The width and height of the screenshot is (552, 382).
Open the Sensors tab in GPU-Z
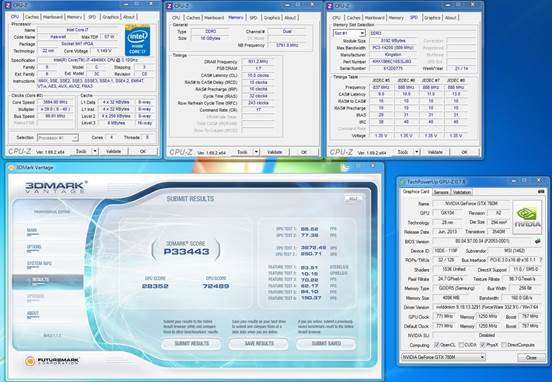441,192
